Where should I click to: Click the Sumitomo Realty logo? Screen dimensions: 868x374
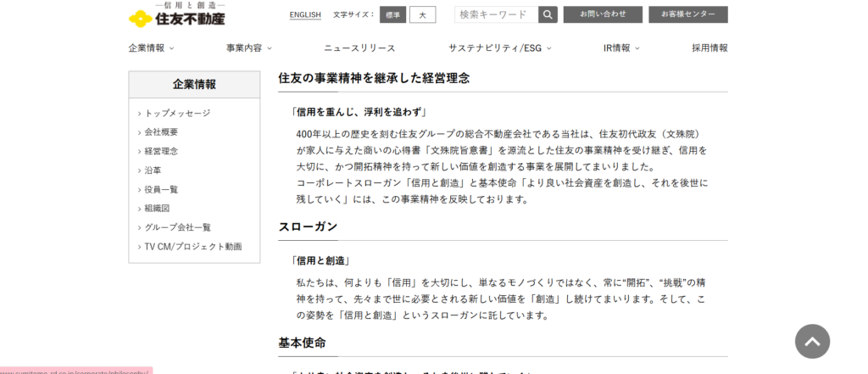click(x=176, y=14)
